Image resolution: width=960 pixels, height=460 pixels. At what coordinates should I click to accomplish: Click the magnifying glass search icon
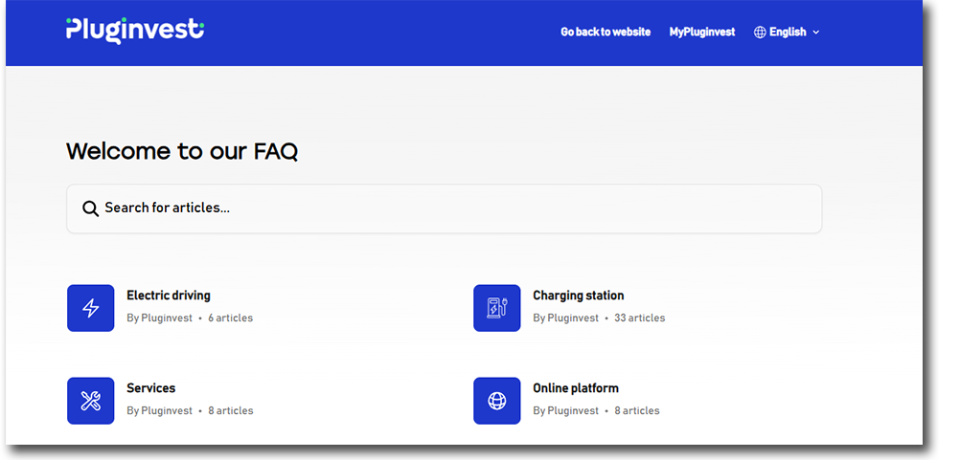(91, 209)
